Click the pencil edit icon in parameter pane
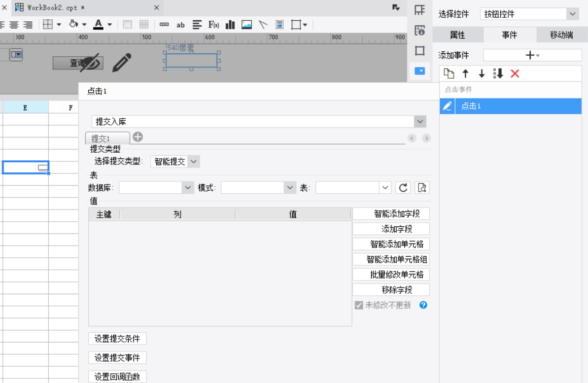 tap(122, 62)
